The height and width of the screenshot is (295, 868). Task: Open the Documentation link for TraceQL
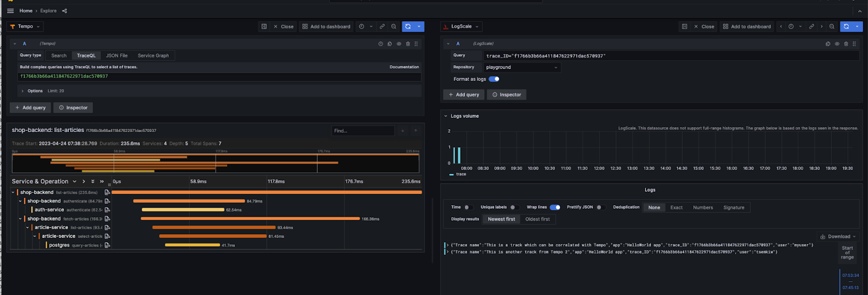point(404,67)
